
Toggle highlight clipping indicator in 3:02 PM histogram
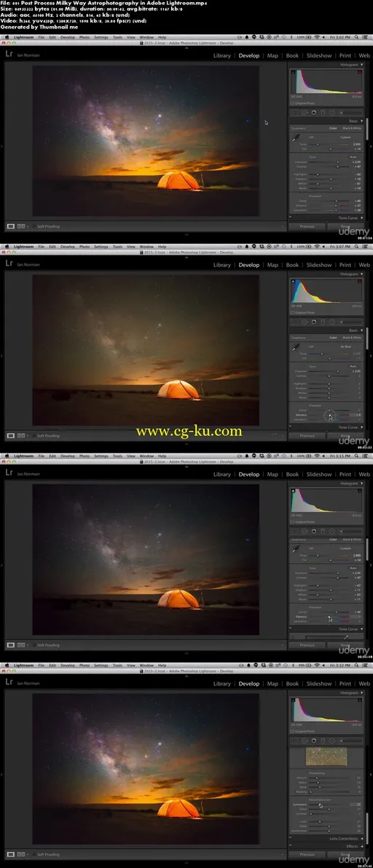pyautogui.click(x=361, y=72)
